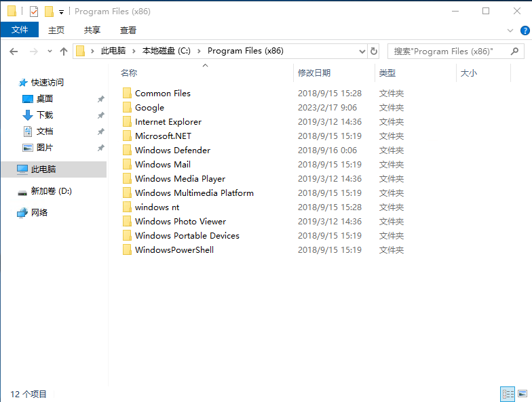The image size is (532, 402).
Task: Navigate up one level with the up arrow
Action: pos(64,52)
